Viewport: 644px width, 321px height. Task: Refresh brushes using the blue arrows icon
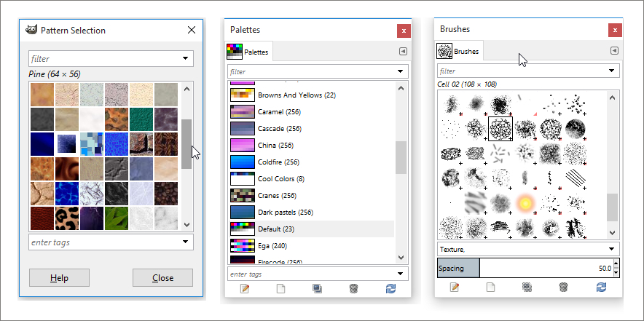(601, 287)
